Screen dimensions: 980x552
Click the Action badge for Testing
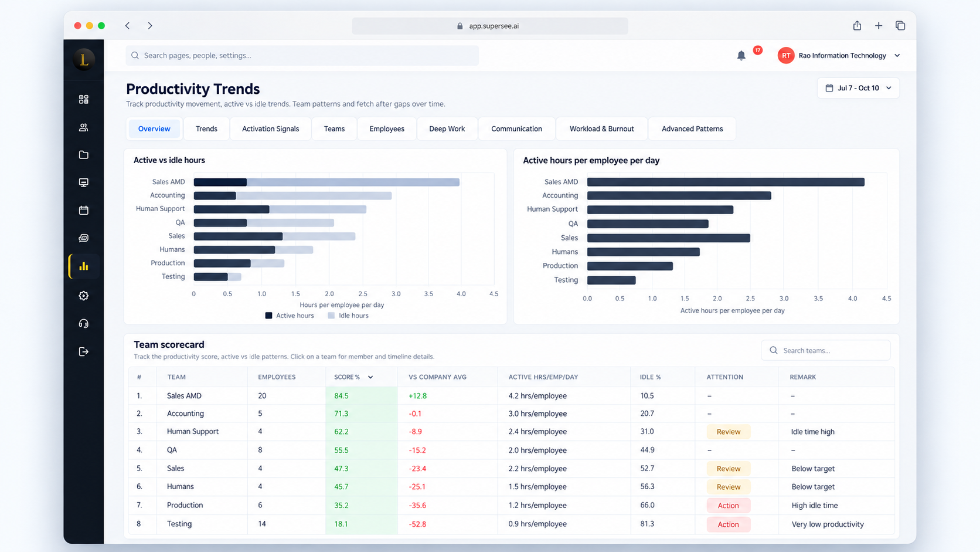coord(729,524)
